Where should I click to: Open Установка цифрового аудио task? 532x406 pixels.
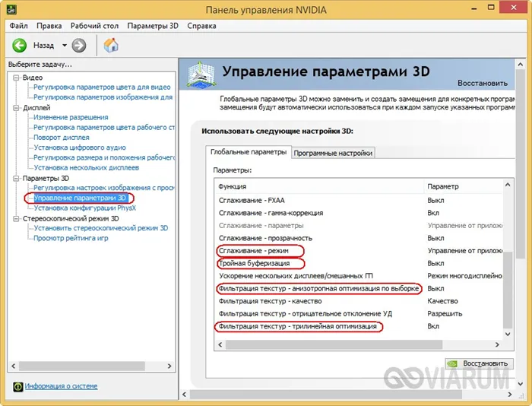(x=80, y=147)
